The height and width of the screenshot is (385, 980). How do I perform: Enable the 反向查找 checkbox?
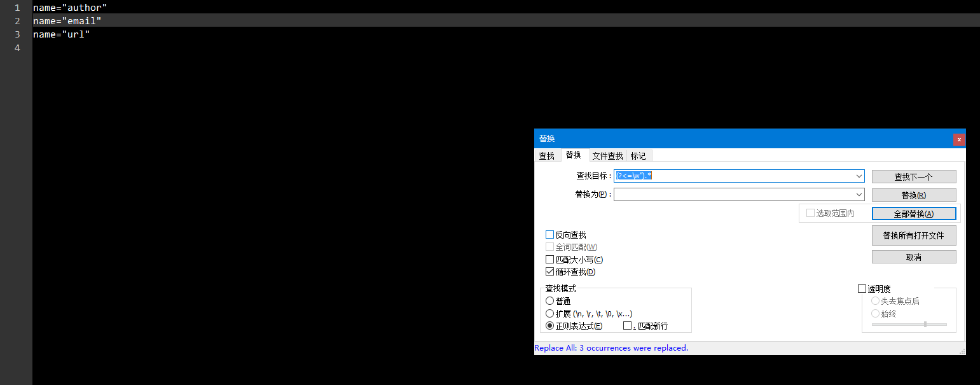[x=549, y=234]
